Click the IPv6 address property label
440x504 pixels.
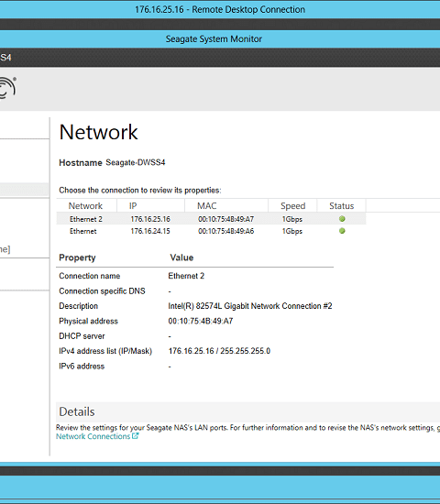tap(82, 367)
